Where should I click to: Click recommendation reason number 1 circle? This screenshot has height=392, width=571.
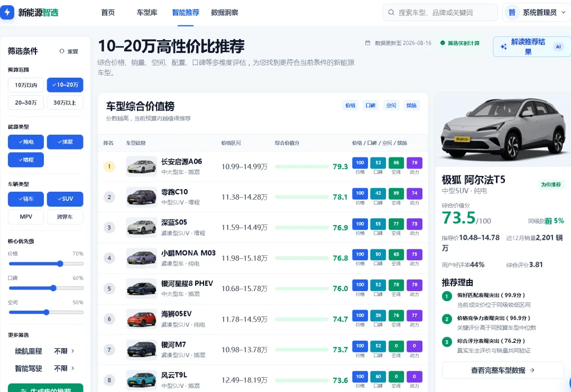(x=447, y=296)
